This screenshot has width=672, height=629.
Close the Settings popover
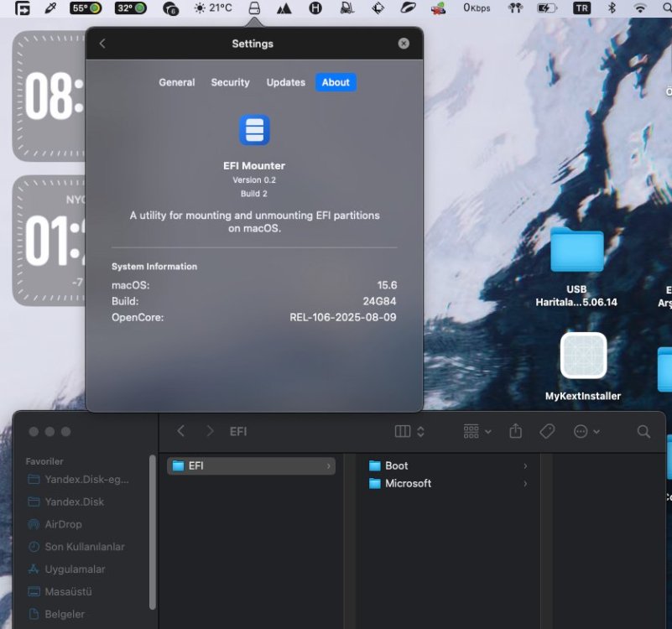(x=404, y=44)
